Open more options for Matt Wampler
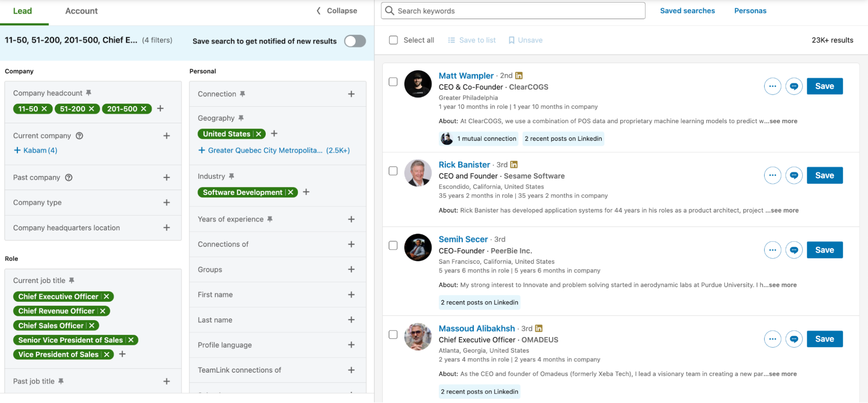This screenshot has height=403, width=868. [x=772, y=86]
